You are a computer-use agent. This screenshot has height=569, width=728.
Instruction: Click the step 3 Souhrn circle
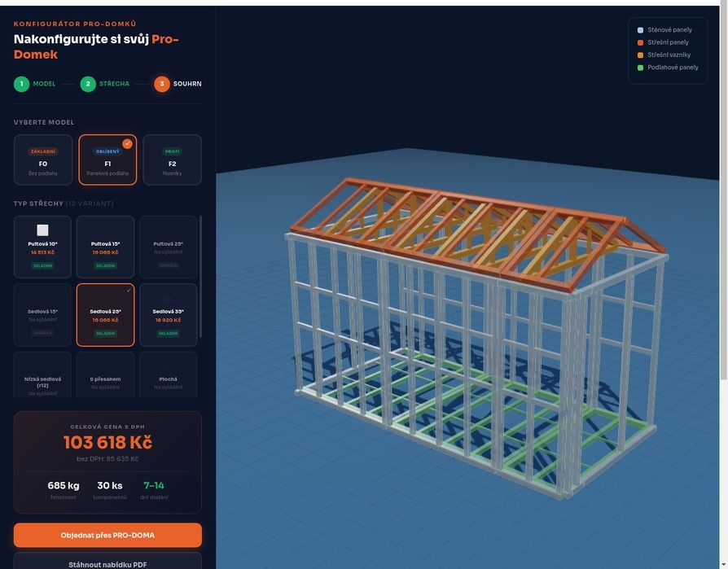tap(162, 84)
